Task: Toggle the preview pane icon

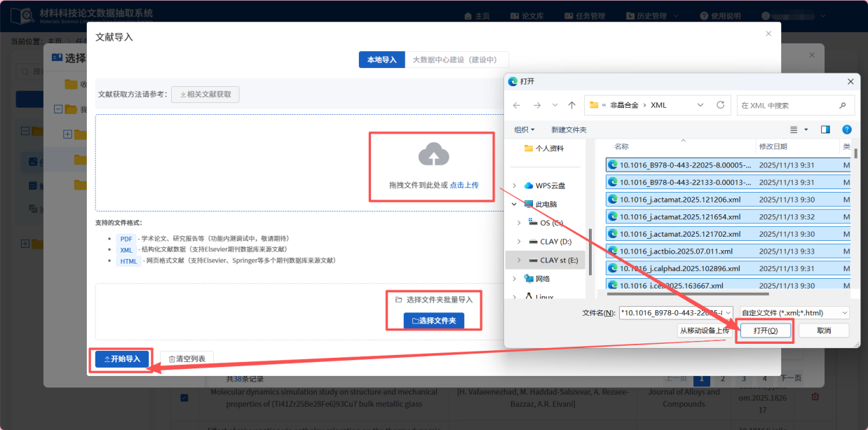Action: pyautogui.click(x=825, y=130)
